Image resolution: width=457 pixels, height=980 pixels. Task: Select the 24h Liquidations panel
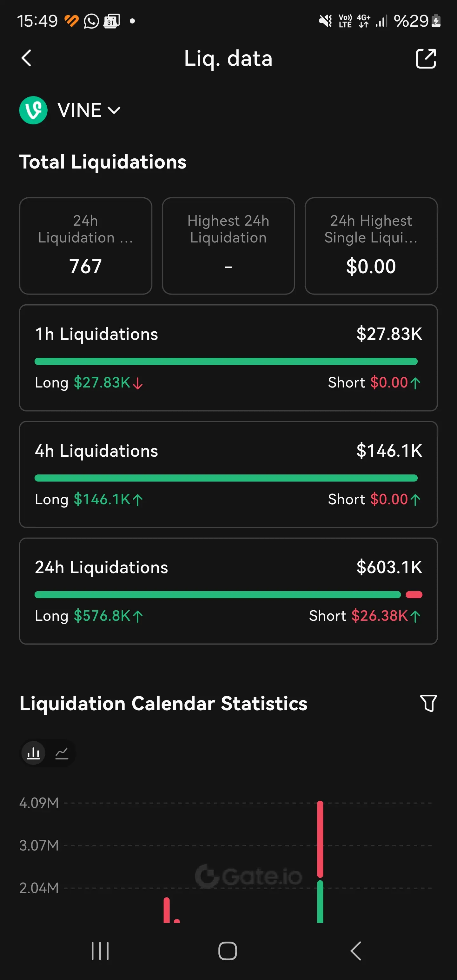228,591
